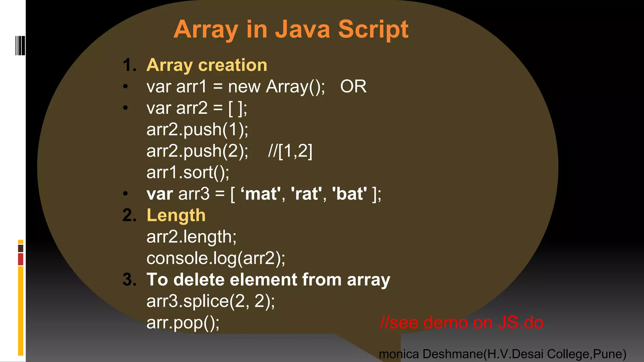Click the 'monica Deshmane' author footer text

coord(502,354)
